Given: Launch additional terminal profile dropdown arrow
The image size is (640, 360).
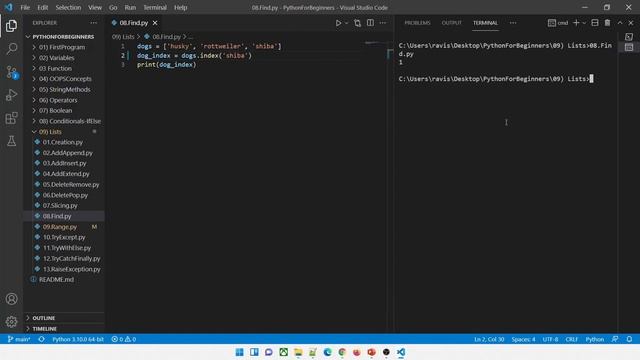Looking at the screenshot, I should 584,23.
